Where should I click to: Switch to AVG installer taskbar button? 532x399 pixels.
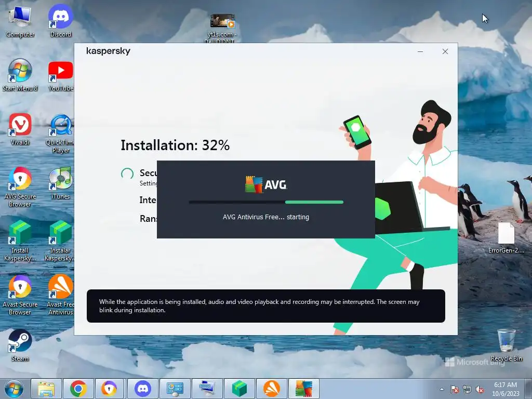tap(303, 389)
